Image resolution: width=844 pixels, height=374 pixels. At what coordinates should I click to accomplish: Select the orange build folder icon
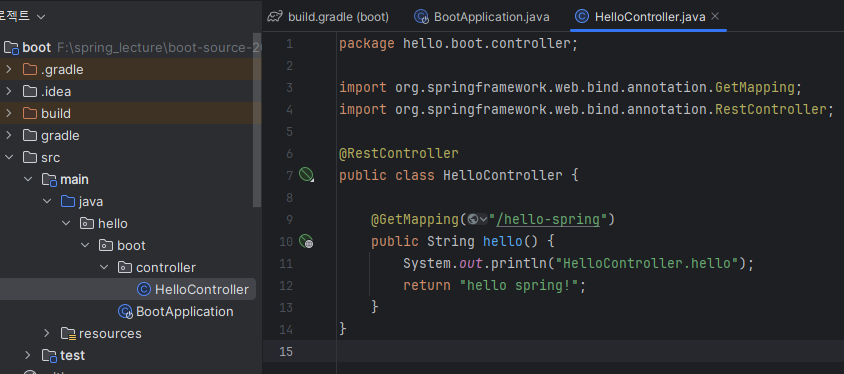pyautogui.click(x=30, y=114)
